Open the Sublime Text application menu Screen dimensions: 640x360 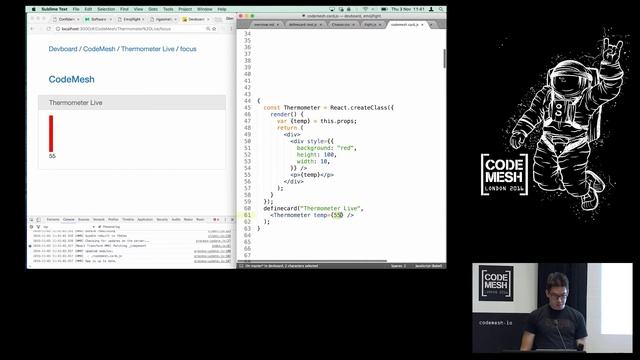[54, 9]
